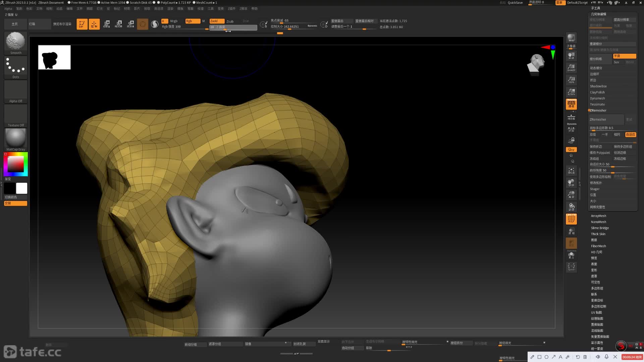Expand the Tessimate section
Screen dimensions: 644x362
coord(597,105)
